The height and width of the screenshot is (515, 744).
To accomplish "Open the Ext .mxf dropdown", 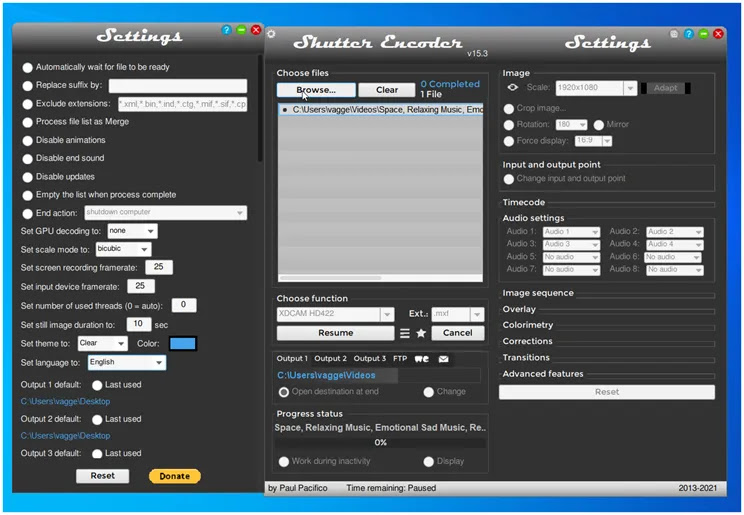I will 458,314.
